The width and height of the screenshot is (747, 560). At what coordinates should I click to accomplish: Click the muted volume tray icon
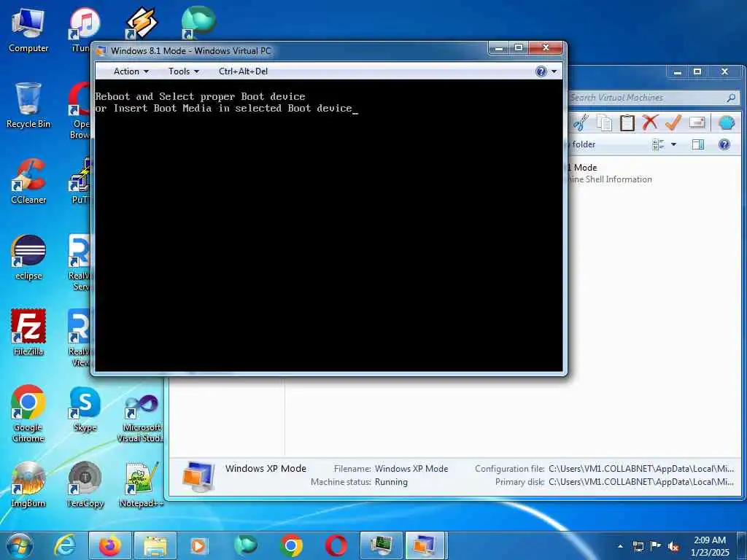pyautogui.click(x=673, y=546)
